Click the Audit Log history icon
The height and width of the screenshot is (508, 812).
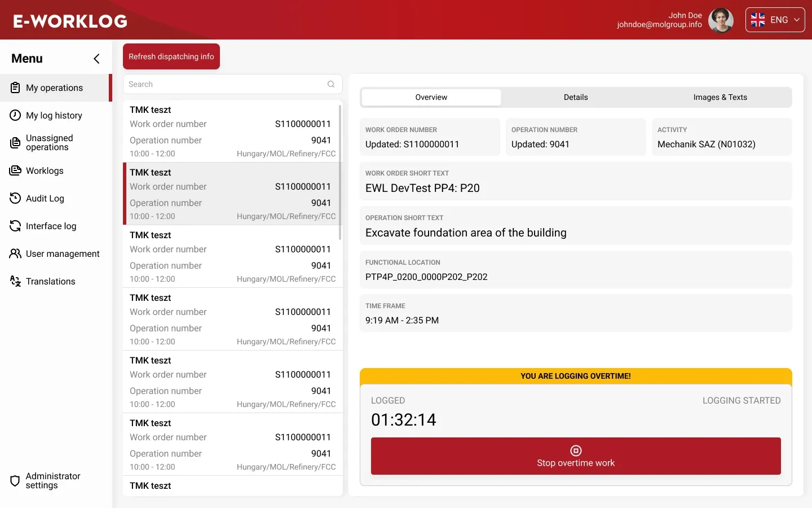15,198
